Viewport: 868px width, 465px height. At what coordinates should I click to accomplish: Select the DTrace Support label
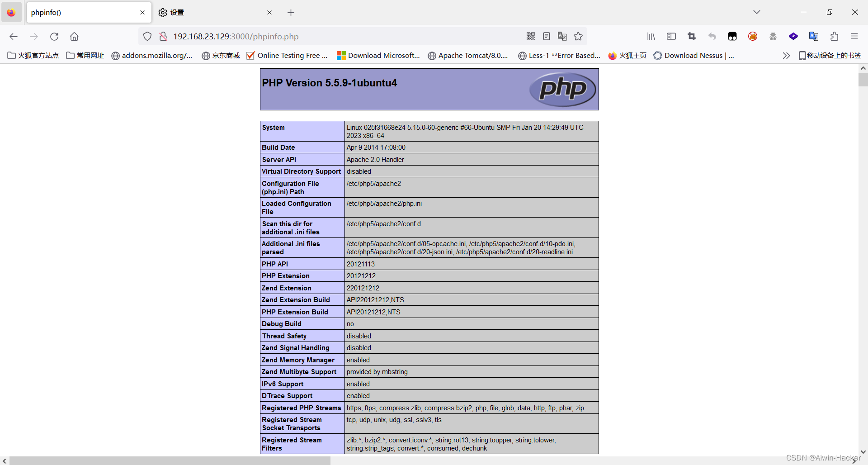[x=287, y=396]
